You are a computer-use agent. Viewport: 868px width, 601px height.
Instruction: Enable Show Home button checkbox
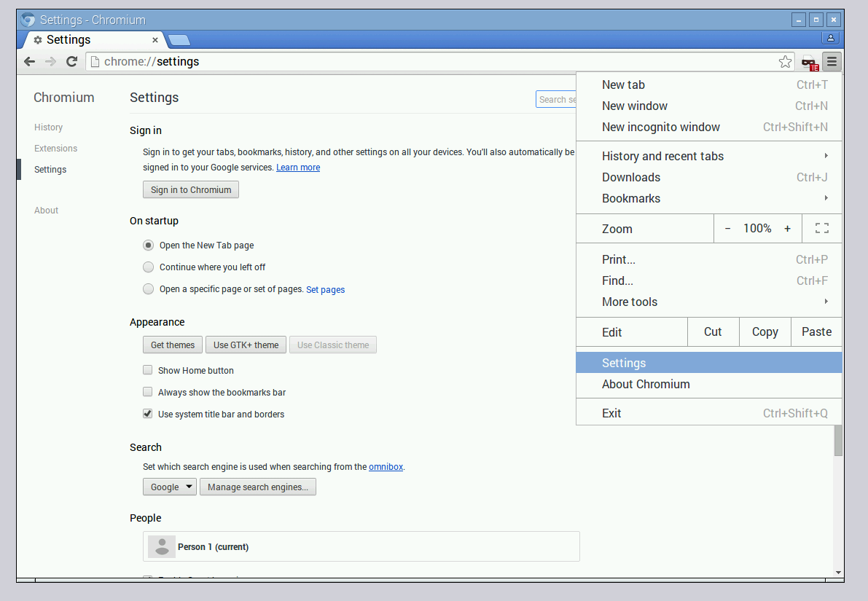point(148,370)
